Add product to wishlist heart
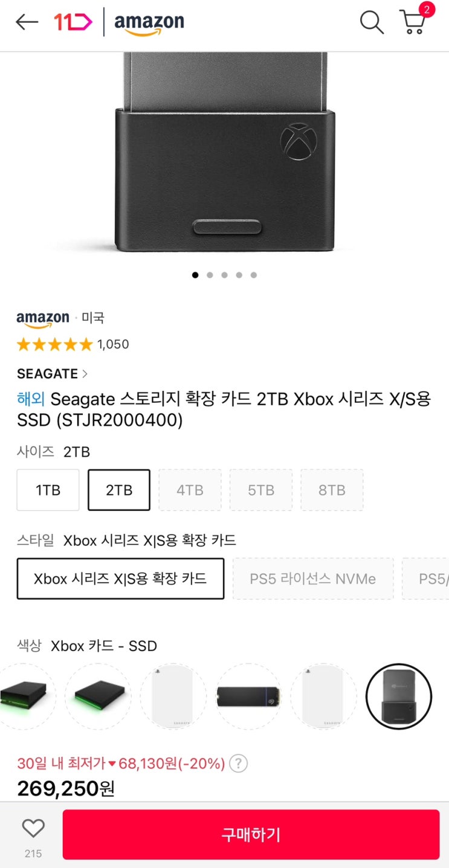449x868 pixels. (x=33, y=828)
